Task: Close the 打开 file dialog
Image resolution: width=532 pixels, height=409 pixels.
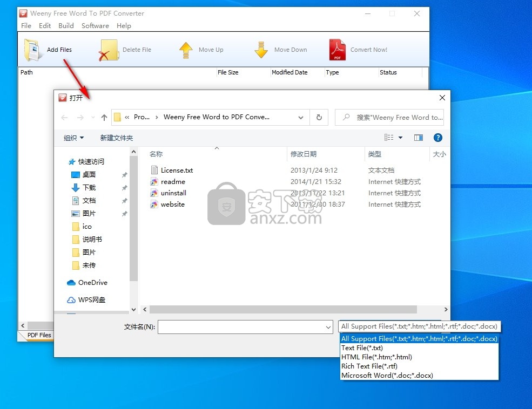Action: coord(442,98)
